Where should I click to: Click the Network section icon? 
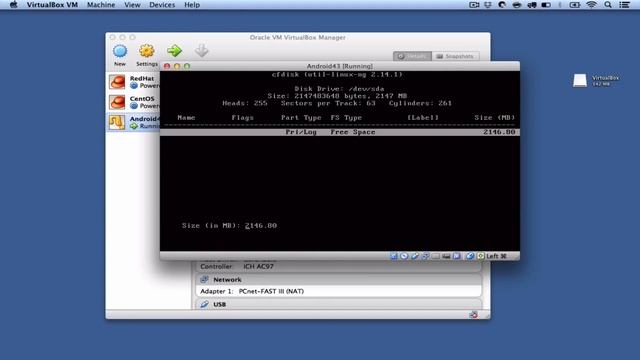point(204,280)
